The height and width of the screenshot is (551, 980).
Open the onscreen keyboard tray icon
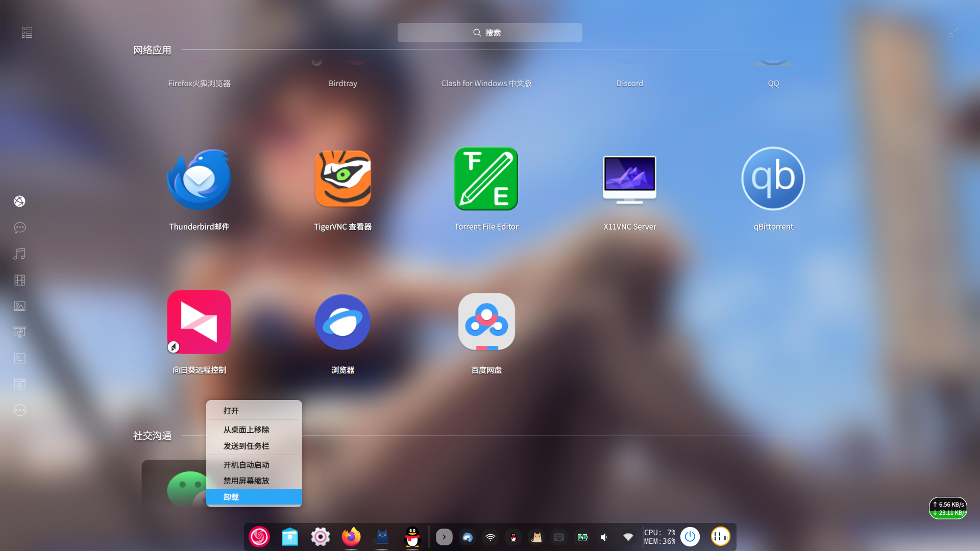[559, 537]
